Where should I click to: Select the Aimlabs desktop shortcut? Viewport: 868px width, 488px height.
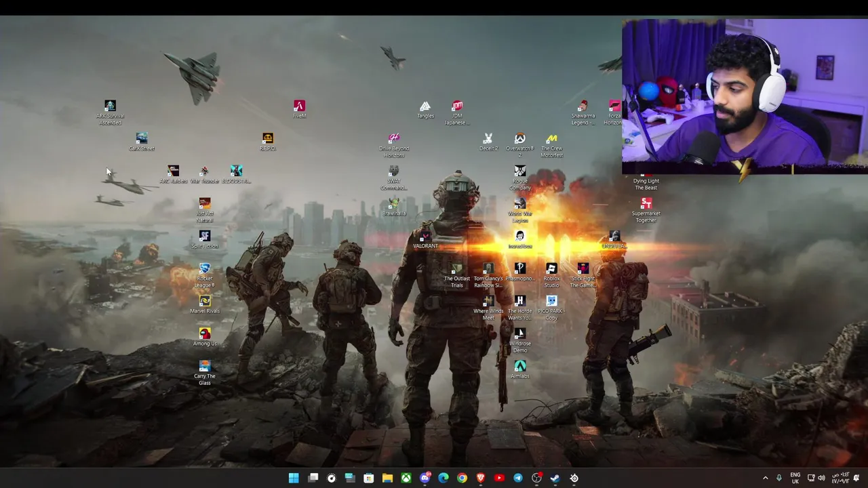pos(520,369)
